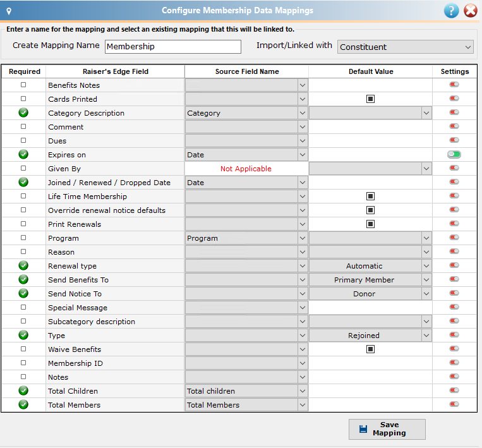
Task: Toggle settings switch for Given By
Action: [x=454, y=168]
